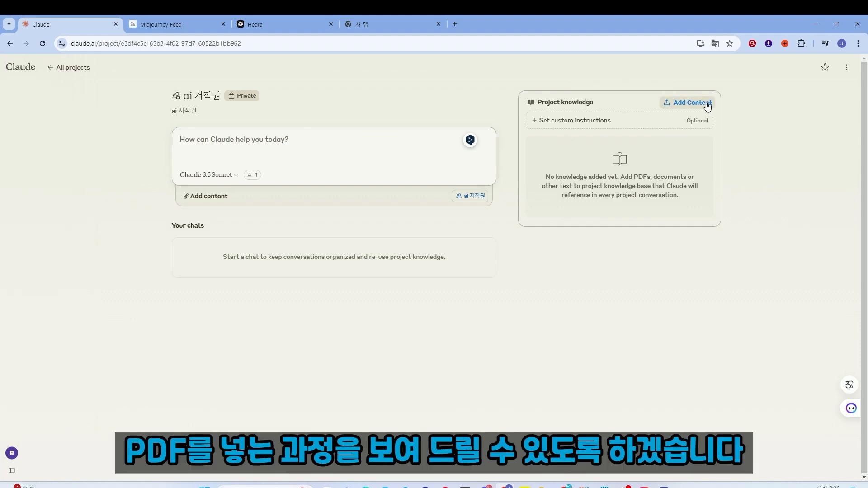Go forward in browser history

click(26, 43)
